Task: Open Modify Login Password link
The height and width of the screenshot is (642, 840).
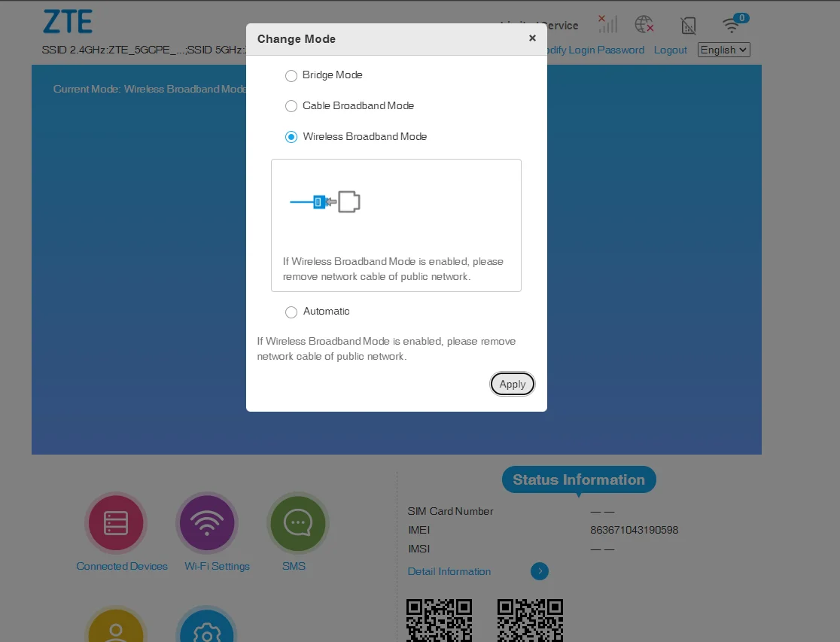Action: coord(595,50)
